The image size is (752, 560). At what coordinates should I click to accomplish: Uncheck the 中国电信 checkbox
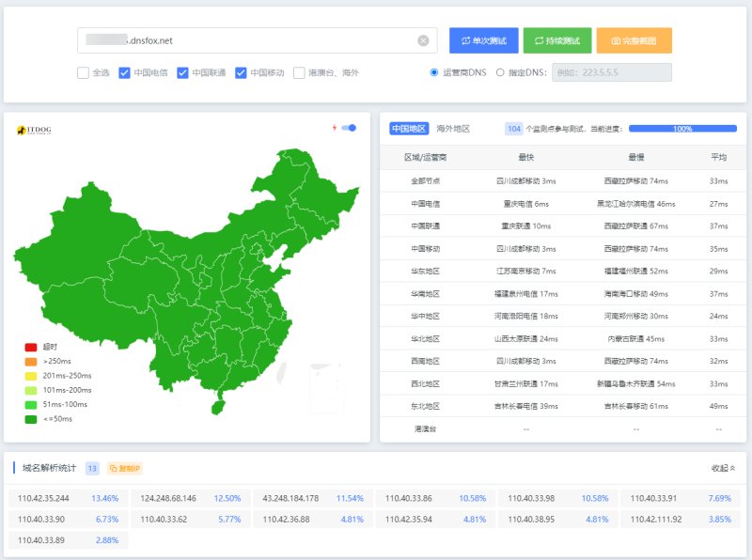pos(124,73)
